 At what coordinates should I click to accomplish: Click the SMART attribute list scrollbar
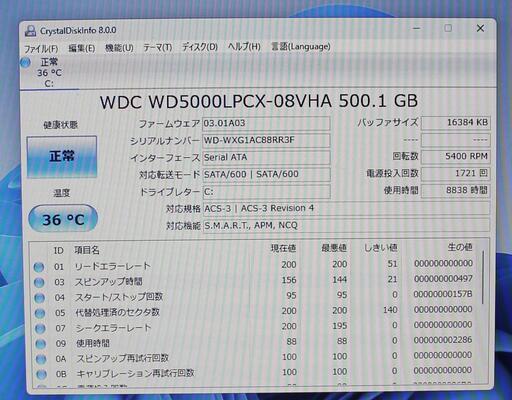pos(482,278)
